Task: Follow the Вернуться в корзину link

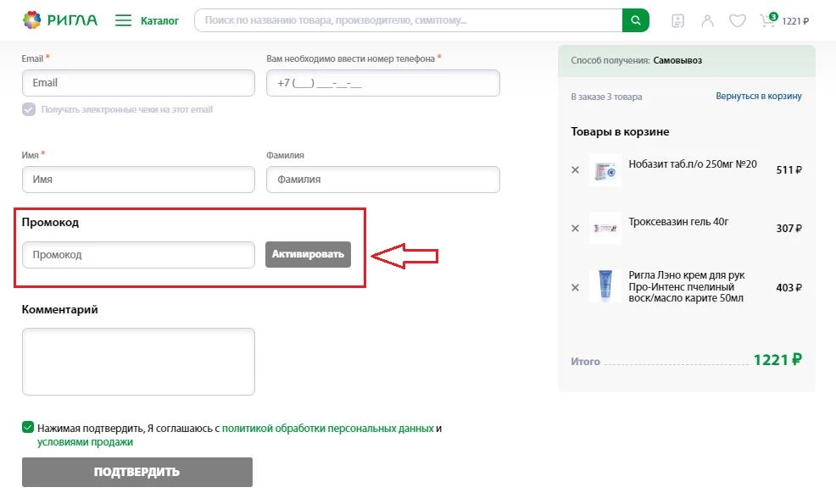Action: pyautogui.click(x=758, y=97)
